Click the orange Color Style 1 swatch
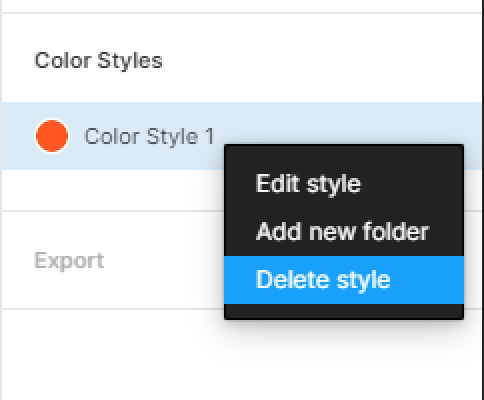This screenshot has width=484, height=400. [x=52, y=136]
